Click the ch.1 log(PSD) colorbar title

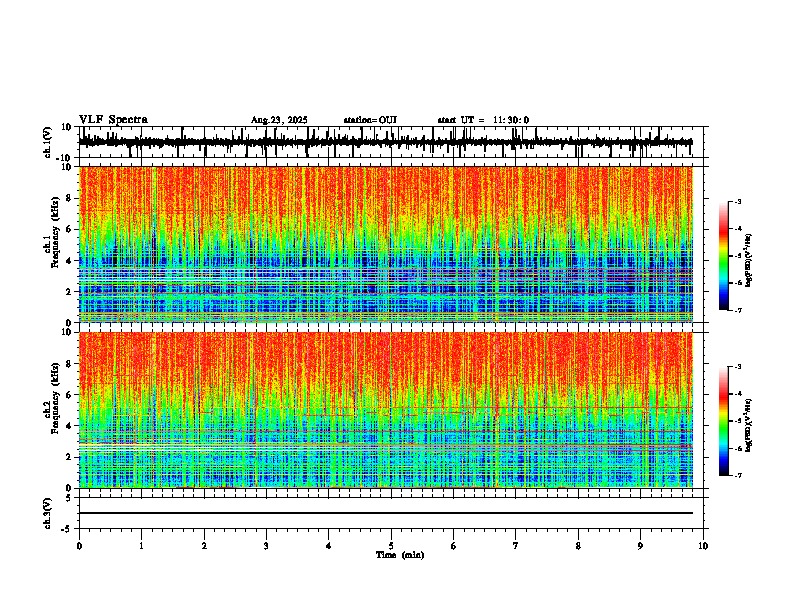point(749,261)
